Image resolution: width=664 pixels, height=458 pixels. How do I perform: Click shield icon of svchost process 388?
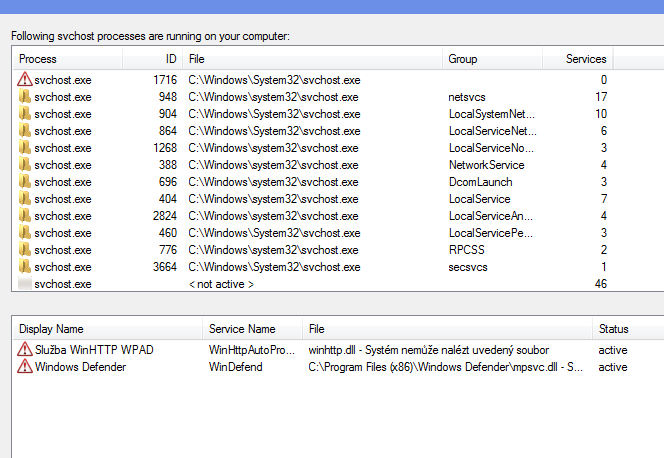(x=24, y=165)
